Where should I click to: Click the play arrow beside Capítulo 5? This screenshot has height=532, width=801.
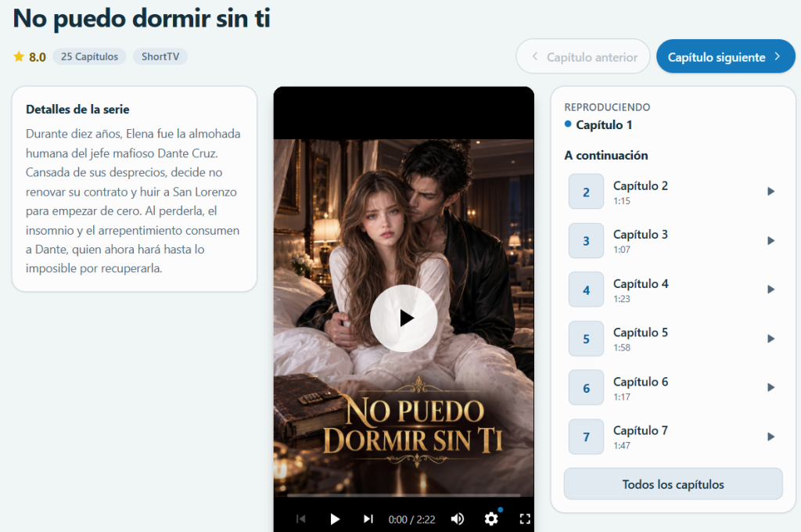[770, 339]
